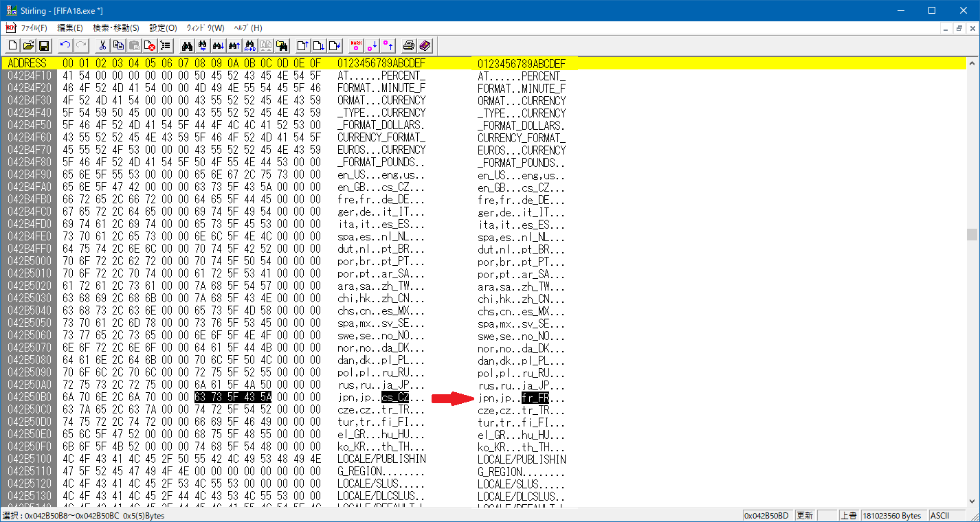This screenshot has width=980, height=522.
Task: Jump to file end icon
Action: (319, 46)
